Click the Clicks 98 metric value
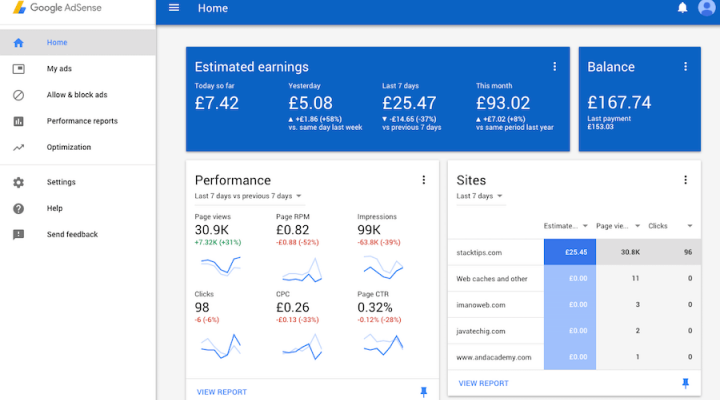The height and width of the screenshot is (400, 720). point(202,308)
